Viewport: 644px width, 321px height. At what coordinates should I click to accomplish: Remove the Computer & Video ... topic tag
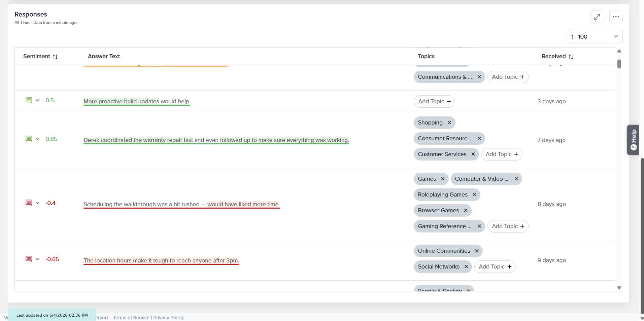point(516,179)
